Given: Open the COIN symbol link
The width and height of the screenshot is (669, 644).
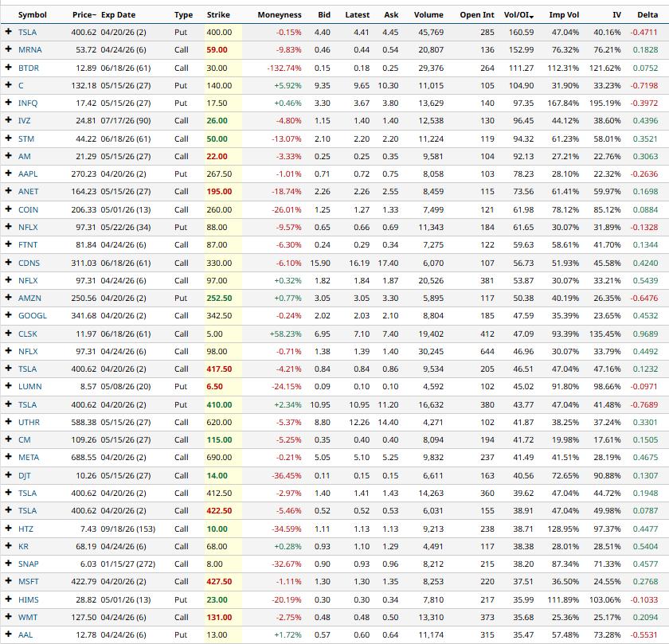Looking at the screenshot, I should pos(28,210).
